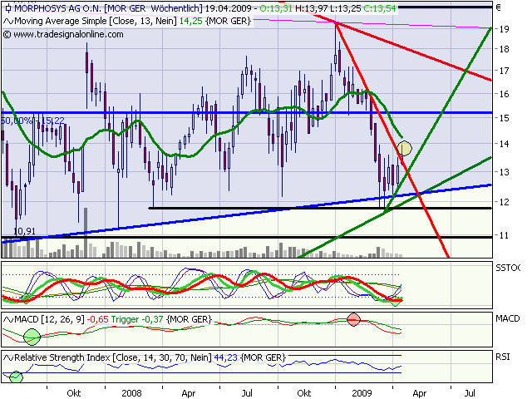Image resolution: width=532 pixels, height=399 pixels.
Task: Click the MACD [12, 26, 9] indicator title
Action: click(x=49, y=319)
